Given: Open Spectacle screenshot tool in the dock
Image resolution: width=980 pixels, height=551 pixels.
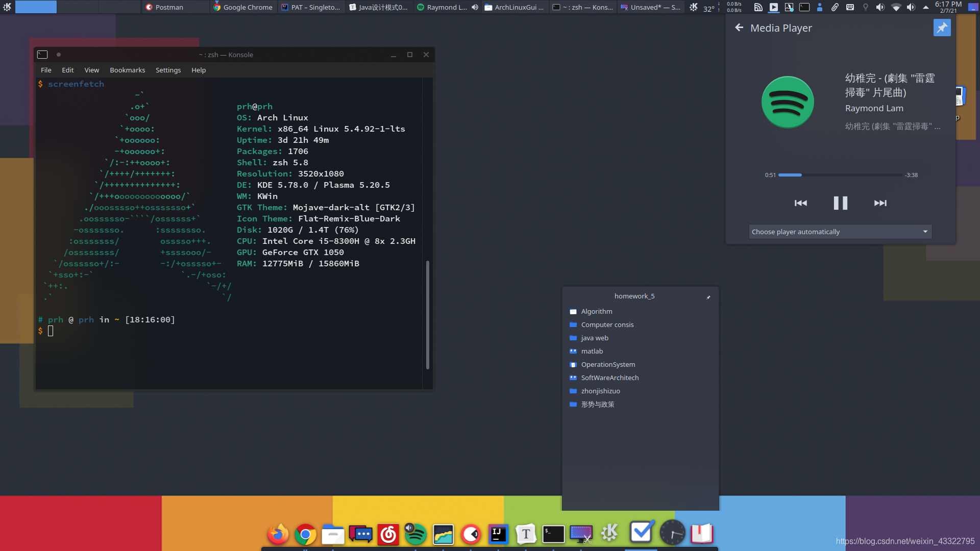Looking at the screenshot, I should [x=581, y=534].
